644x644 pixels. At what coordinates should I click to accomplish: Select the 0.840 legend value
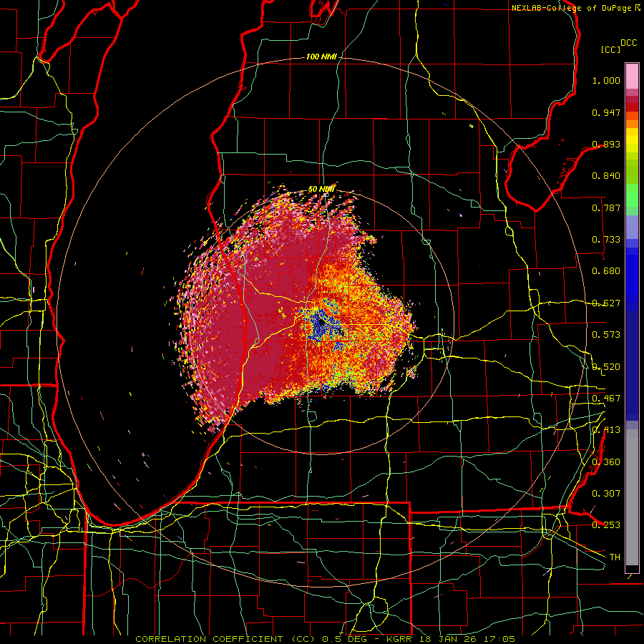coord(606,176)
